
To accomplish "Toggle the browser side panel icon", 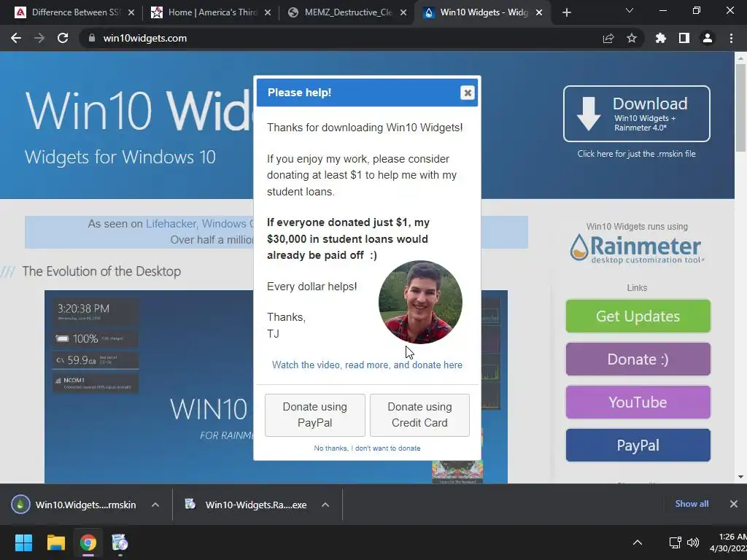I will click(684, 38).
